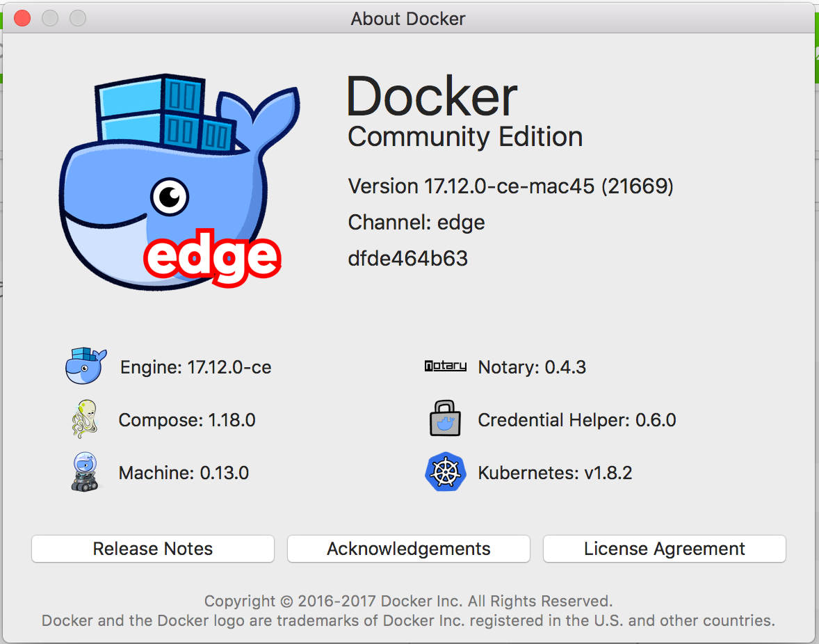The height and width of the screenshot is (644, 819).
Task: Click the Credential Helper lock icon
Action: point(445,419)
